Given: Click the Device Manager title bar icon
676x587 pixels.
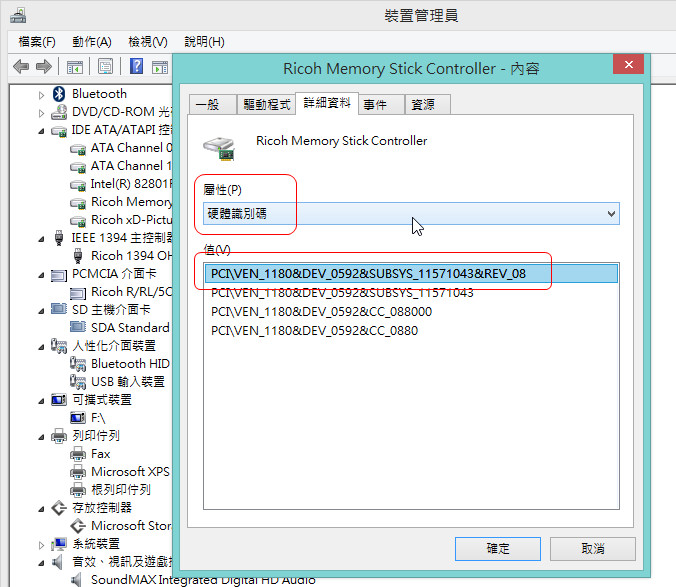Looking at the screenshot, I should 18,16.
